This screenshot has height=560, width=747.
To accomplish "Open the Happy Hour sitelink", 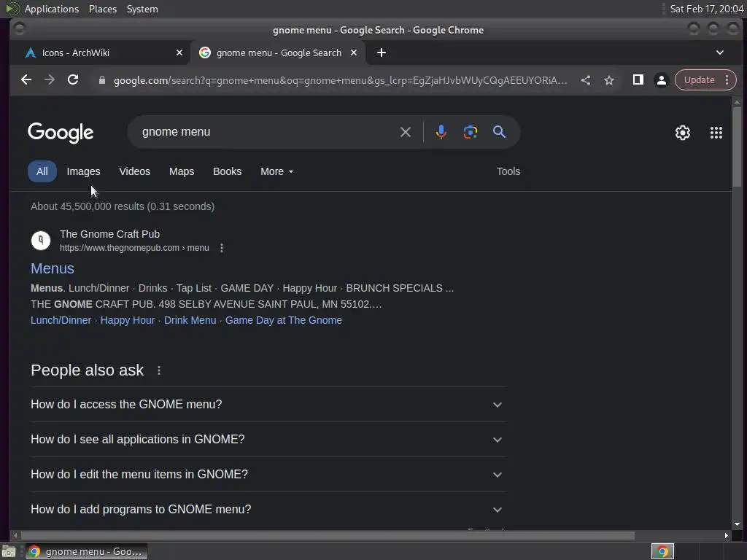I will pyautogui.click(x=128, y=321).
